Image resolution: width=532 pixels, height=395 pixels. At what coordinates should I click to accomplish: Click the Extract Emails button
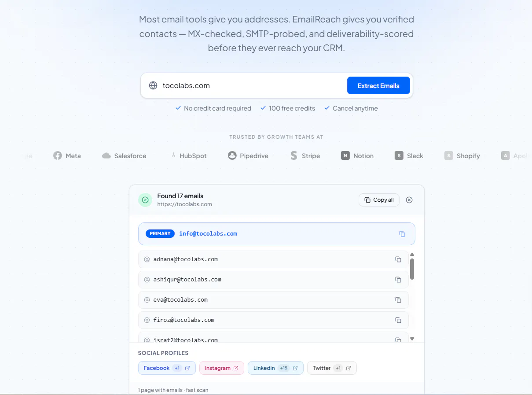[x=378, y=85]
